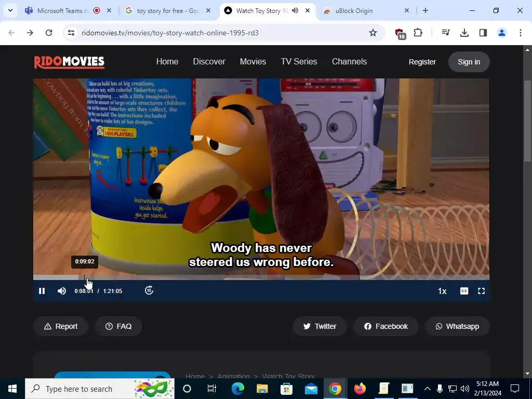Open a new browser tab
This screenshot has width=532, height=399.
425,10
